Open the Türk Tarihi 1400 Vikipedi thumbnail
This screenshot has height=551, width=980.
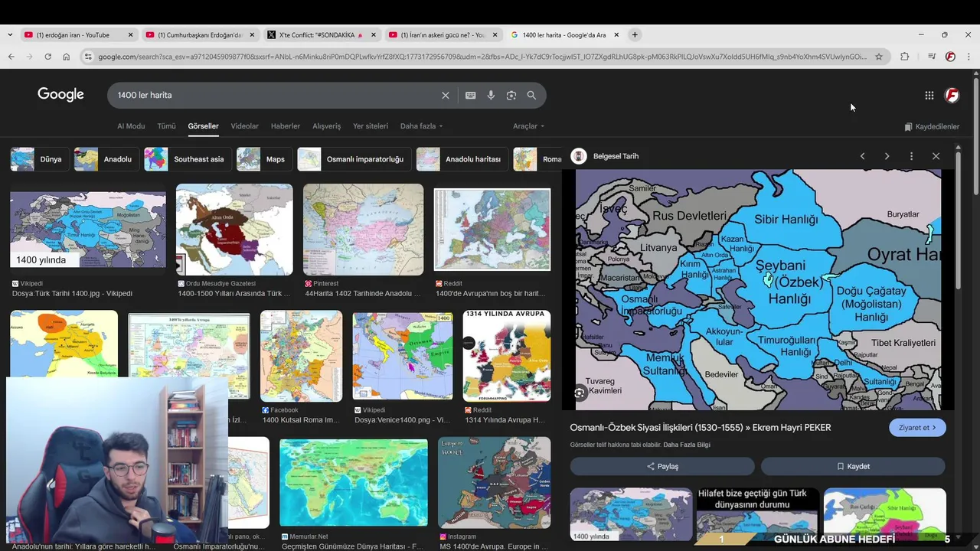pos(88,230)
